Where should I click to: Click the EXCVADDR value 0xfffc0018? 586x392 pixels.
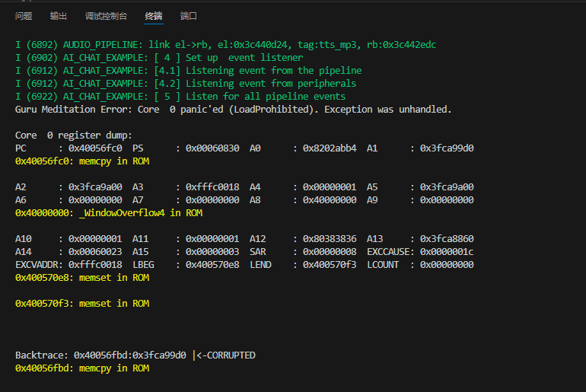[x=95, y=265]
